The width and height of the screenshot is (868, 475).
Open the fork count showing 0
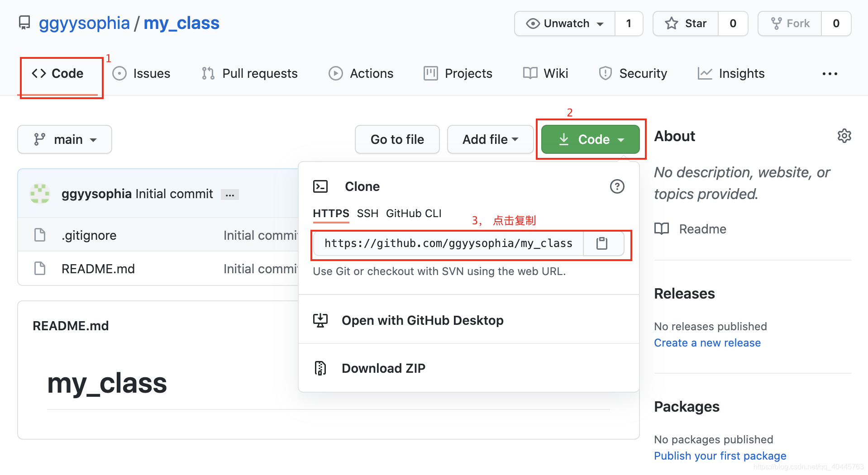836,24
